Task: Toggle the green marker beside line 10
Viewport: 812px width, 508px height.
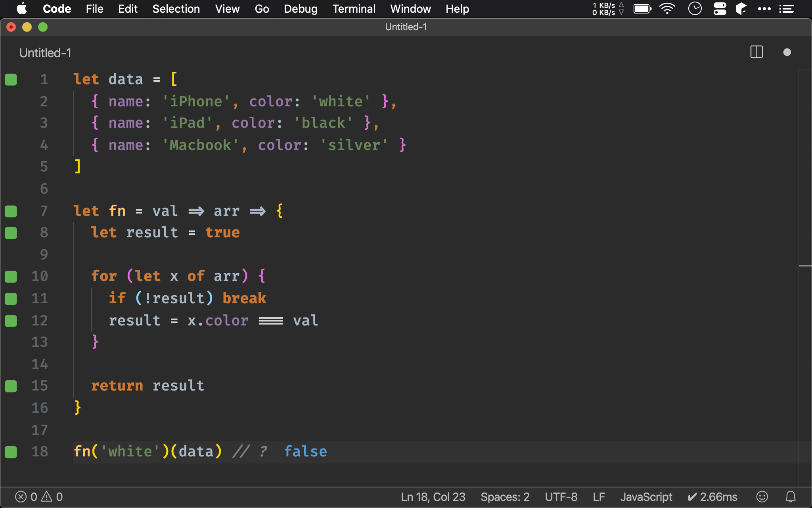Action: (x=11, y=276)
